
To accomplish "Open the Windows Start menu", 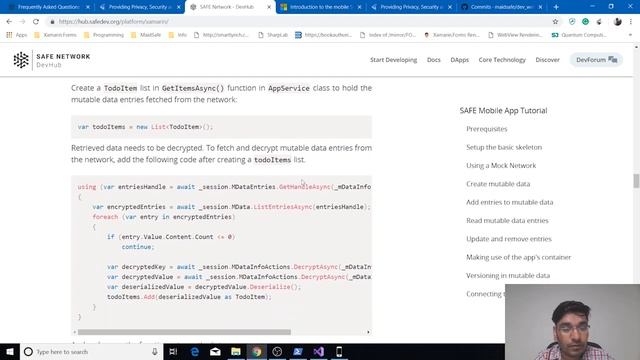I will click(x=10, y=351).
